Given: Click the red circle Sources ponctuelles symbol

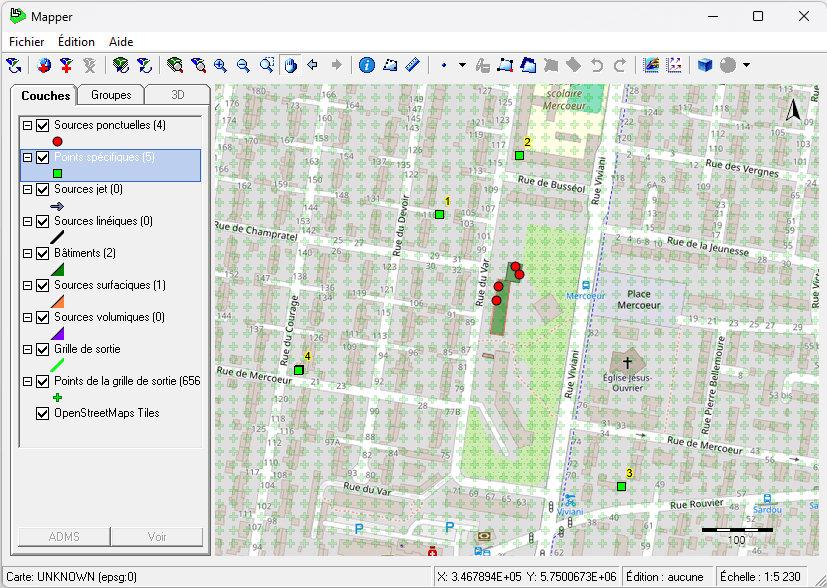Looking at the screenshot, I should click(x=57, y=142).
